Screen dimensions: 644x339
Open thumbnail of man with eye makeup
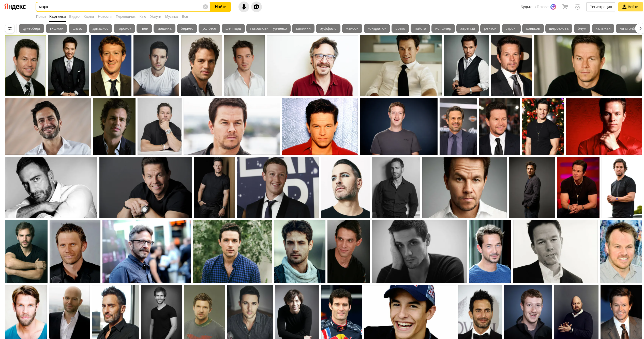pyautogui.click(x=345, y=187)
